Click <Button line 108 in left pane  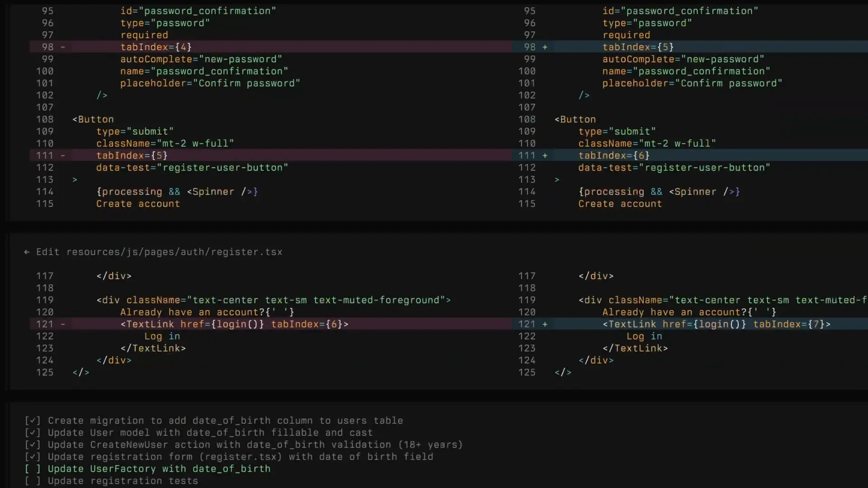tap(93, 119)
